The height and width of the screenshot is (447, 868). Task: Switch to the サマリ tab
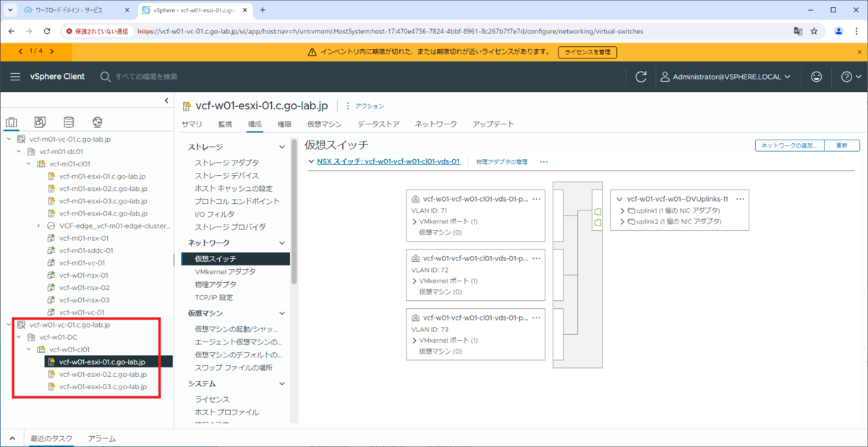coord(192,124)
